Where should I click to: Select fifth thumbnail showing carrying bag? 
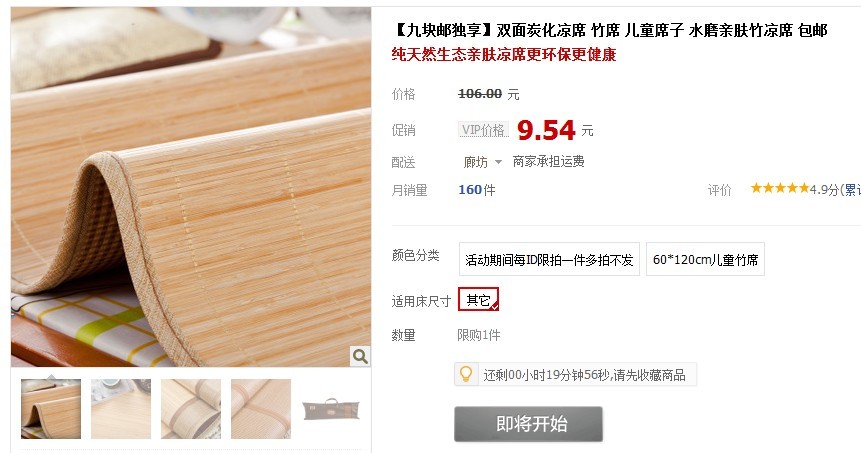click(x=331, y=409)
